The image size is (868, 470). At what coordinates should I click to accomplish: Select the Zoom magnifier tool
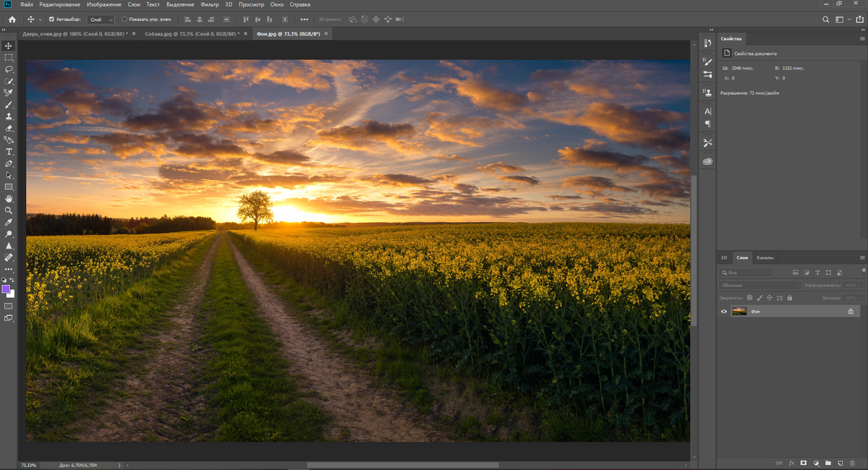pyautogui.click(x=9, y=210)
